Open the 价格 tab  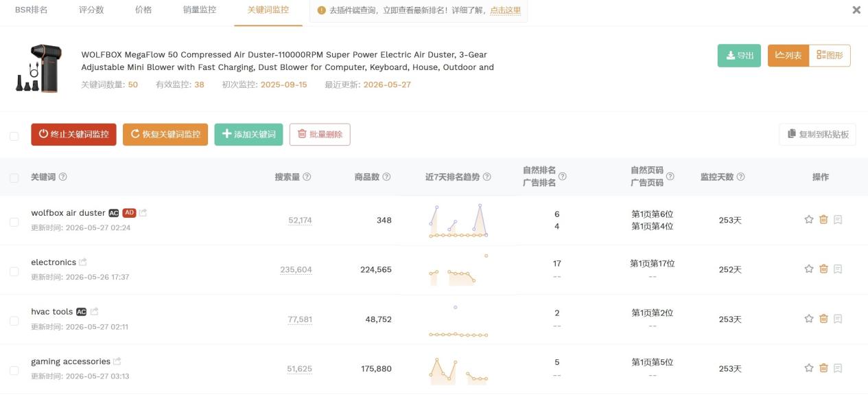(x=143, y=10)
